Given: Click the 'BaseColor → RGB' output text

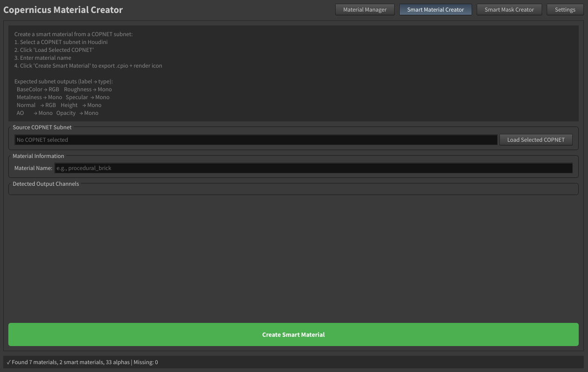Looking at the screenshot, I should click(x=38, y=89).
